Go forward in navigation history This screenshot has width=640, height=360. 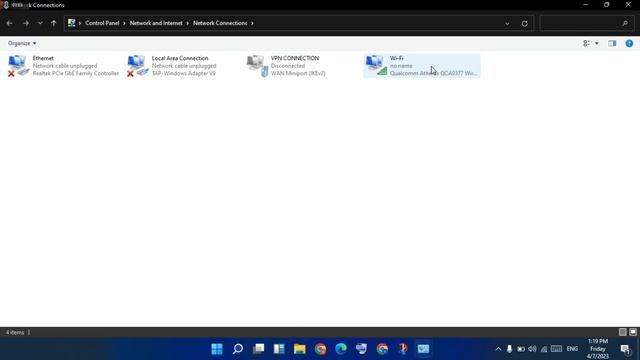[x=26, y=23]
